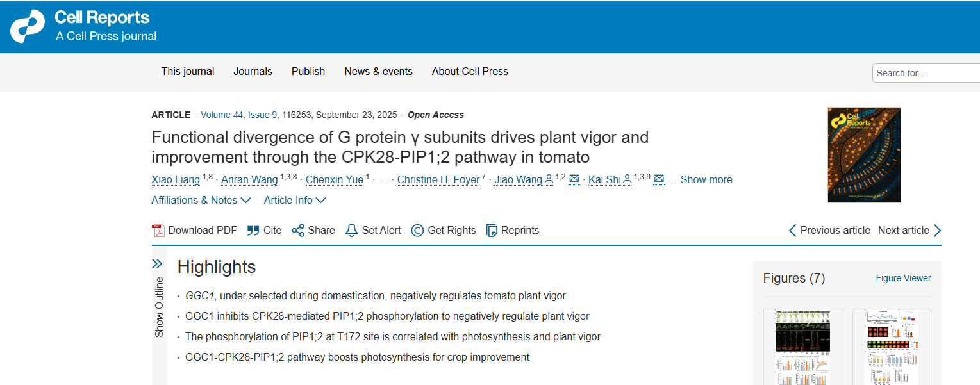Expand the Article Info dropdown
The image size is (980, 385).
point(295,201)
